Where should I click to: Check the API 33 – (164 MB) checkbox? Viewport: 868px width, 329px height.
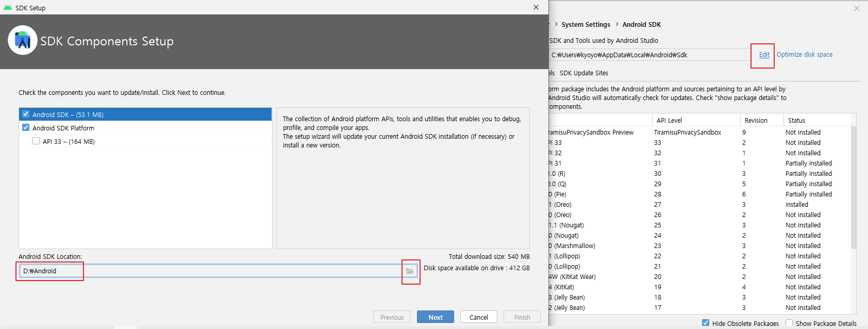36,141
